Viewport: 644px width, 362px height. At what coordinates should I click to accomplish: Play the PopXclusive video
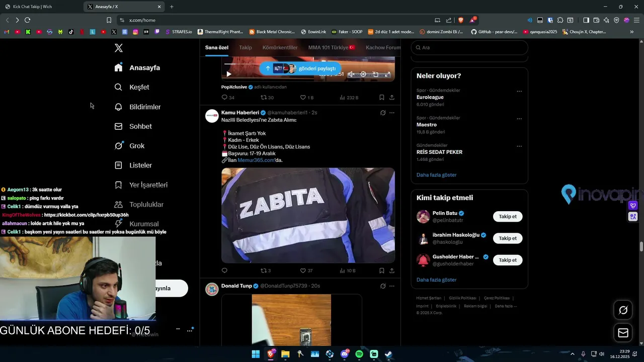(229, 74)
